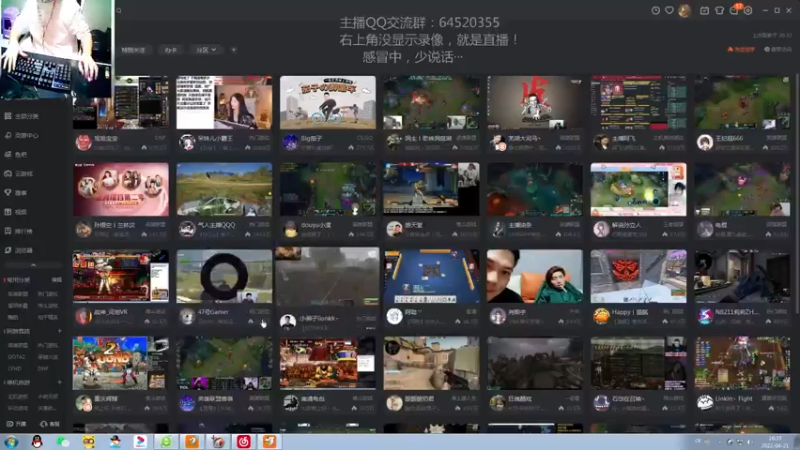800x450 pixels.
Task: Open Big茄子 bicycle cartoon stream thumbnail
Action: pyautogui.click(x=328, y=103)
